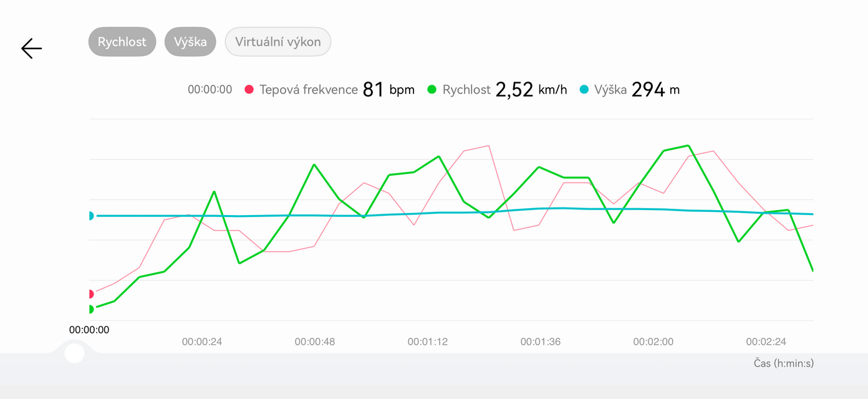Viewport: 868px width, 399px height.
Task: Click the 294 m altitude value
Action: pos(655,90)
